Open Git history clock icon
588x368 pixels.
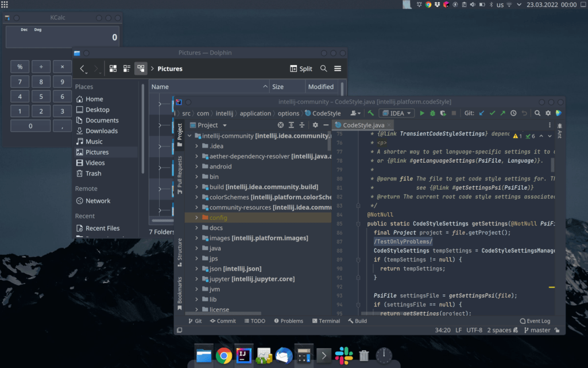(513, 113)
